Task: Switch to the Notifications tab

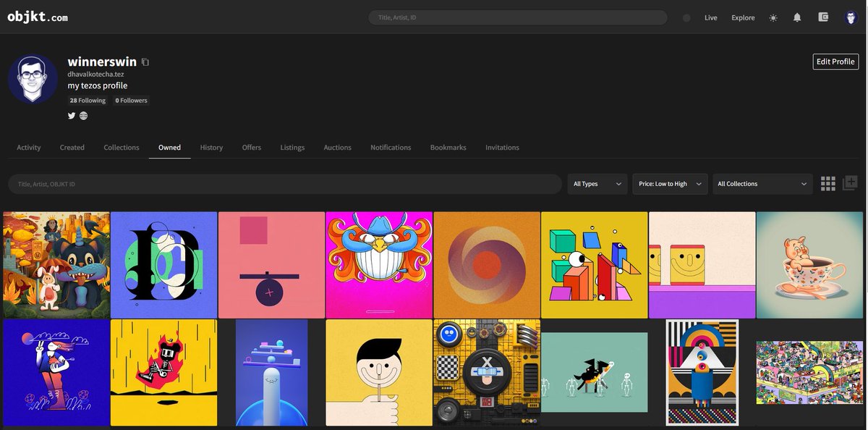Action: (391, 148)
